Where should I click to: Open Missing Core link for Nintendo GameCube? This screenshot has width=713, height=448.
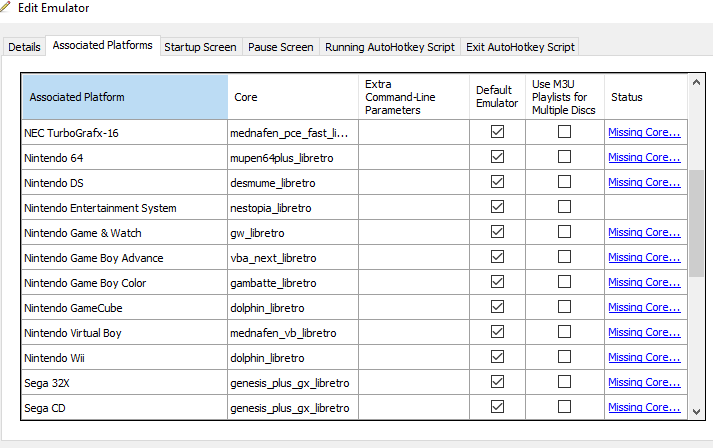(x=644, y=307)
